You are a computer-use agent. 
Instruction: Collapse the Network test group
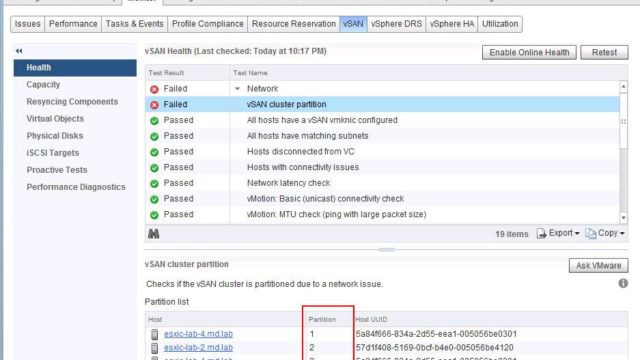(x=237, y=89)
